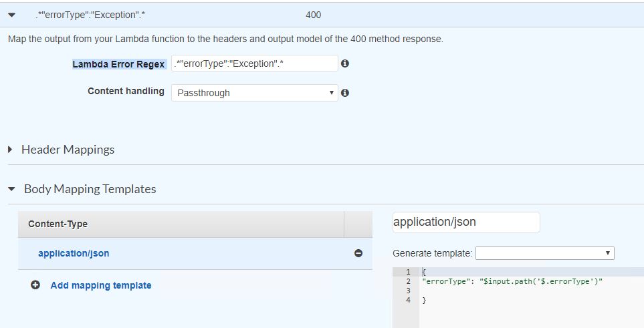Click info icon beside Content handling dropdown
The height and width of the screenshot is (328, 644).
coord(345,93)
